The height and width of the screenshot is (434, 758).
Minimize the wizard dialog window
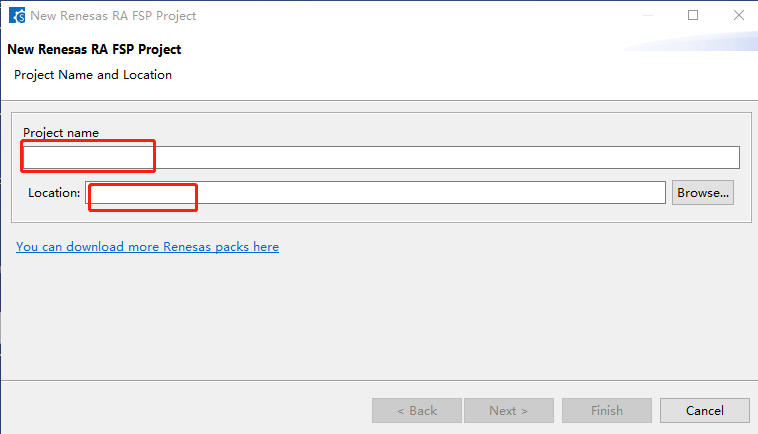[648, 15]
